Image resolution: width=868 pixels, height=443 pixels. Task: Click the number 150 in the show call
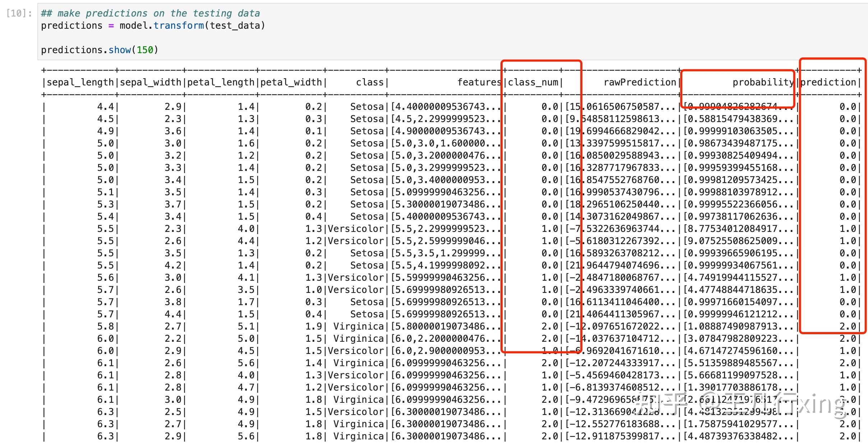click(145, 50)
